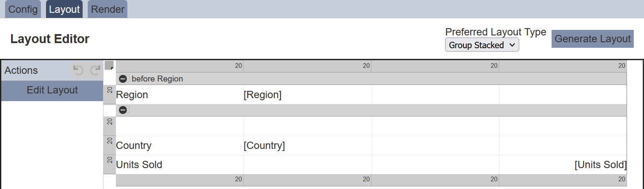Screen dimensions: 644x189
Task: Click the first column width header
Action: pyautogui.click(x=179, y=66)
